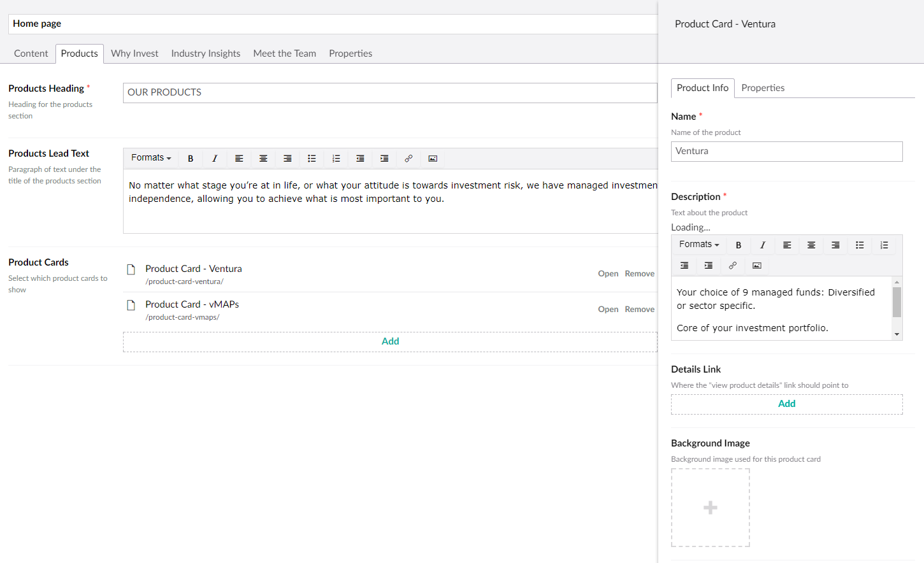Insert numbered list in Products Lead Text editor
Screen dimensions: 924x563
tap(336, 159)
